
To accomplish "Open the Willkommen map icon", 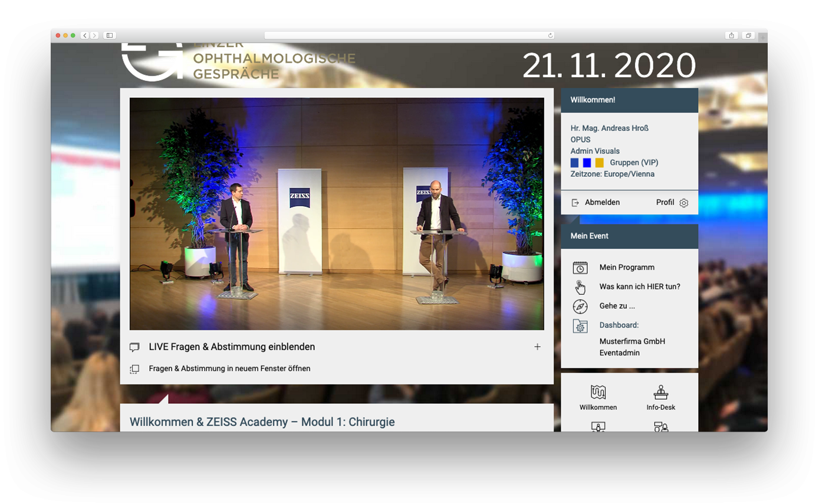I will (598, 392).
